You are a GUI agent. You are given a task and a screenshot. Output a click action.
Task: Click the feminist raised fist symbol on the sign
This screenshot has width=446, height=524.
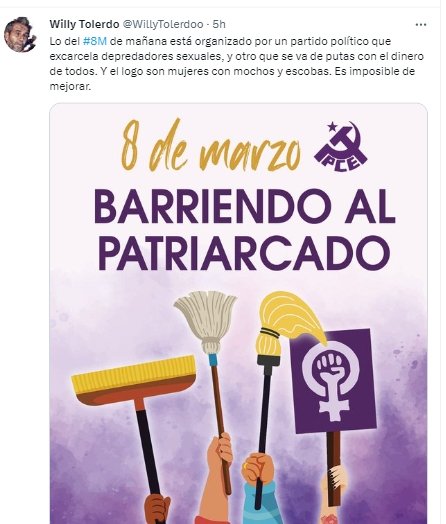tap(331, 380)
